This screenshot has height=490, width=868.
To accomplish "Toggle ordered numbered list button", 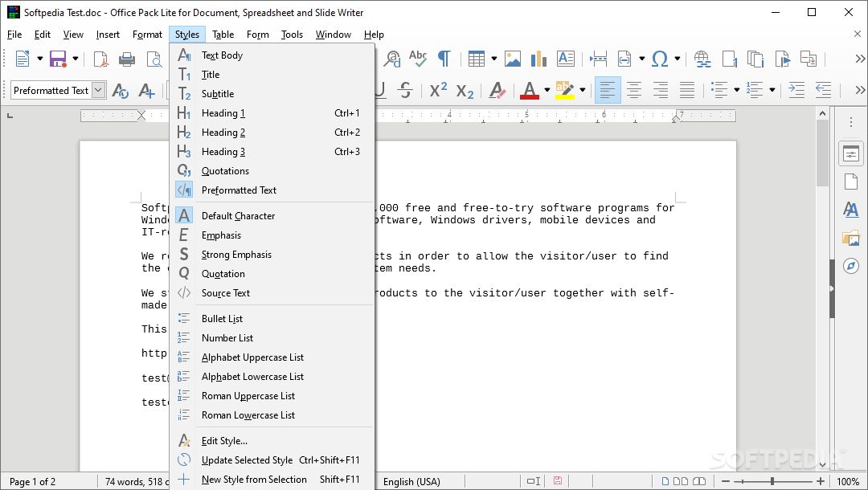I will [x=755, y=90].
